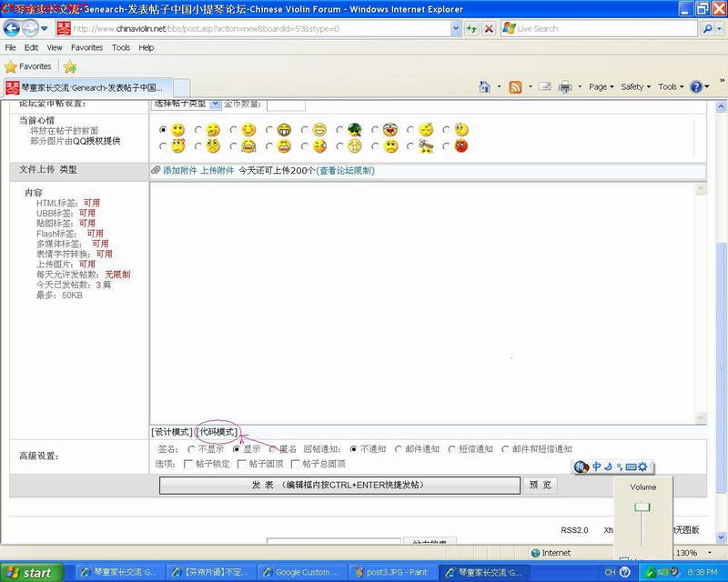The width and height of the screenshot is (728, 582).
Task: Open the Help question mark icon
Action: [696, 86]
